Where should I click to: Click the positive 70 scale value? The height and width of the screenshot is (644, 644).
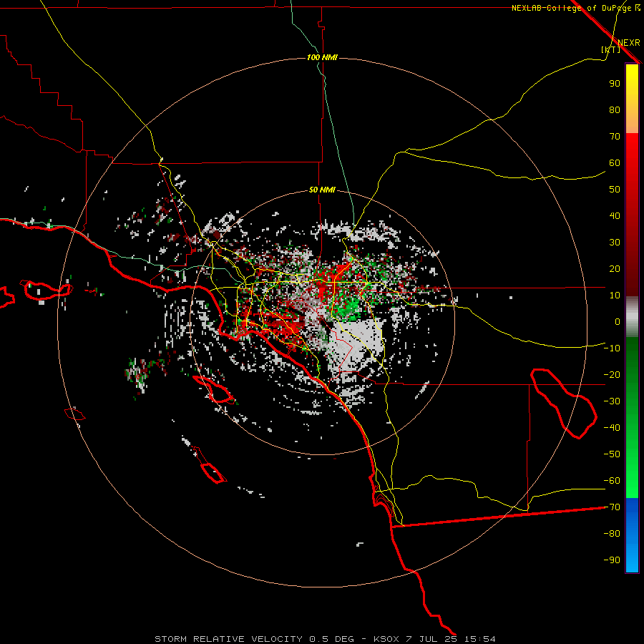point(615,137)
